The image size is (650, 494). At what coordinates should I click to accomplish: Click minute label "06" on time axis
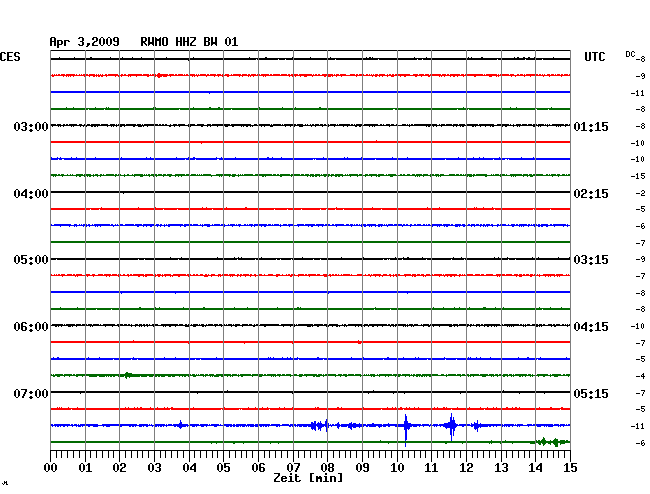click(x=258, y=468)
